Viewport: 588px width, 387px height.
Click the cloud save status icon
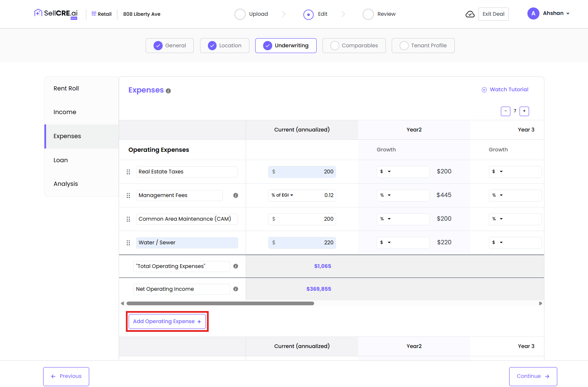click(x=470, y=14)
